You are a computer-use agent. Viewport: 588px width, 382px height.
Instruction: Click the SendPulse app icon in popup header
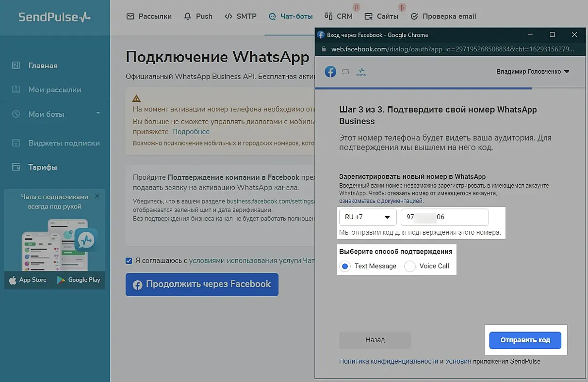tap(361, 72)
